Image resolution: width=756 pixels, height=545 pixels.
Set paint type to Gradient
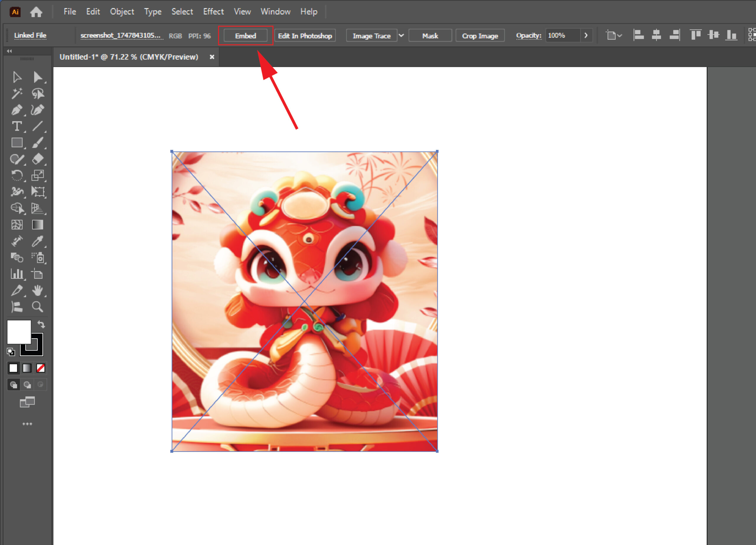click(27, 368)
